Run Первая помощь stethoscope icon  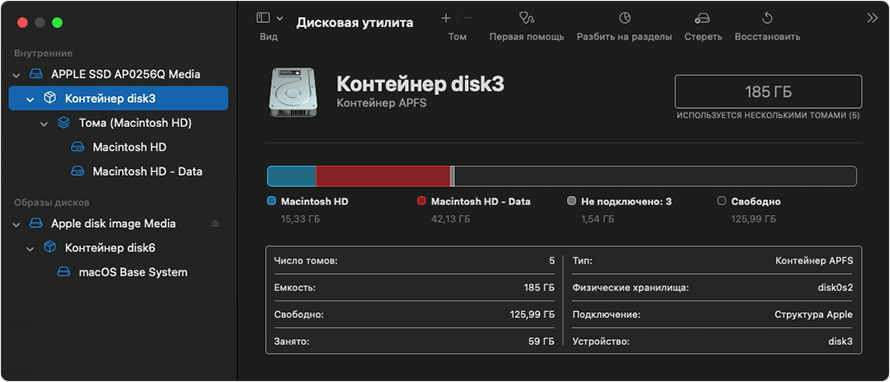[527, 18]
